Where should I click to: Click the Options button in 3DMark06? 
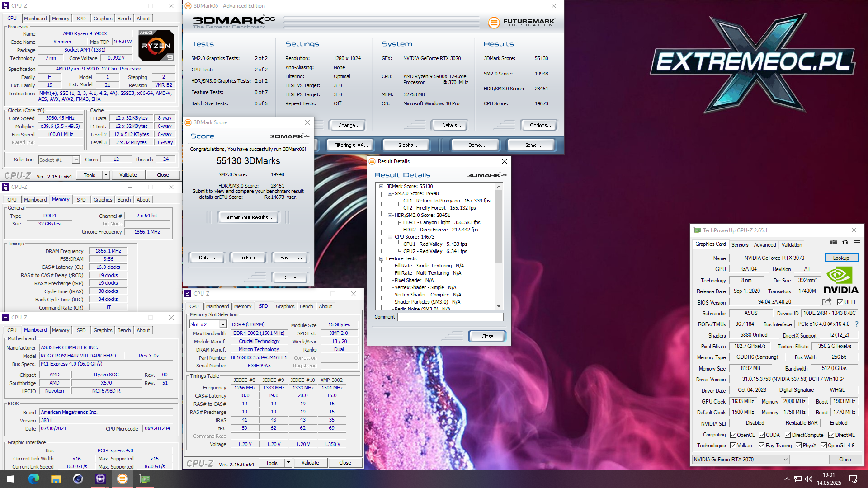540,125
